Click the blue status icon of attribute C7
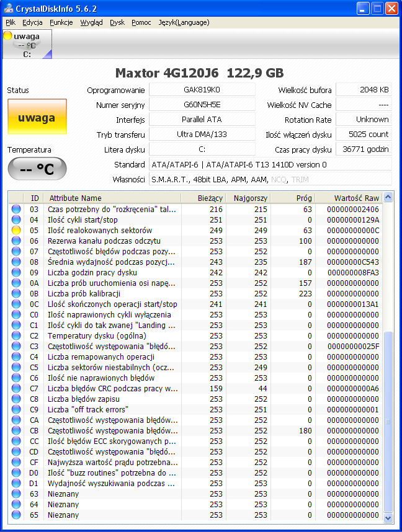The image size is (402, 532). click(x=16, y=389)
